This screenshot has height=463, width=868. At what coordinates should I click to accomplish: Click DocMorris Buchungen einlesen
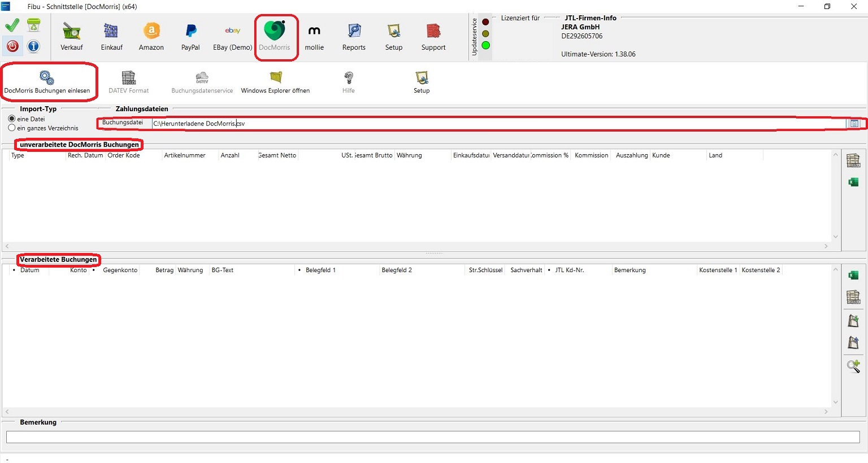tap(47, 82)
